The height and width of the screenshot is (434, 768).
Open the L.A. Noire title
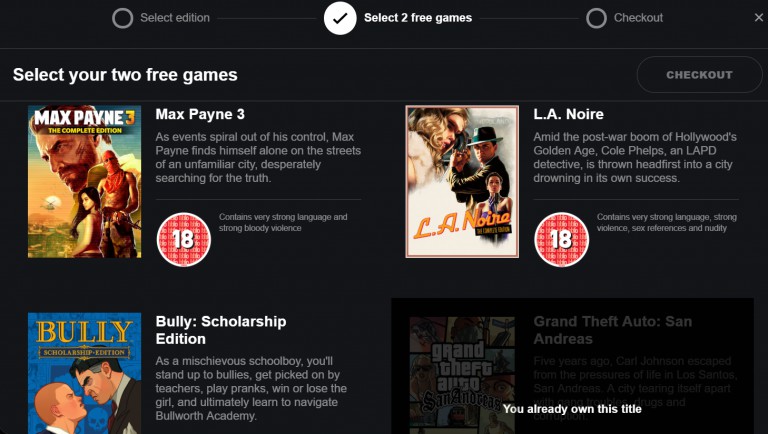[568, 114]
